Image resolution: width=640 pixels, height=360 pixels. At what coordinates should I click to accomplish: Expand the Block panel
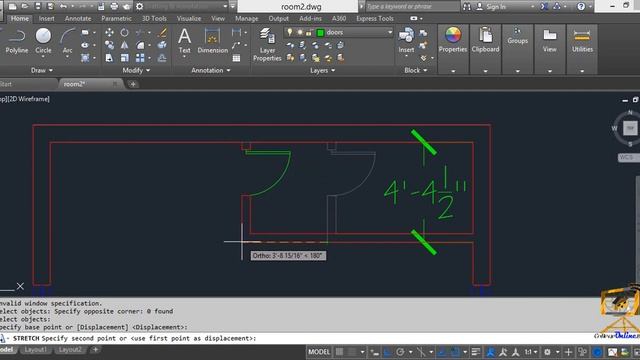point(416,70)
